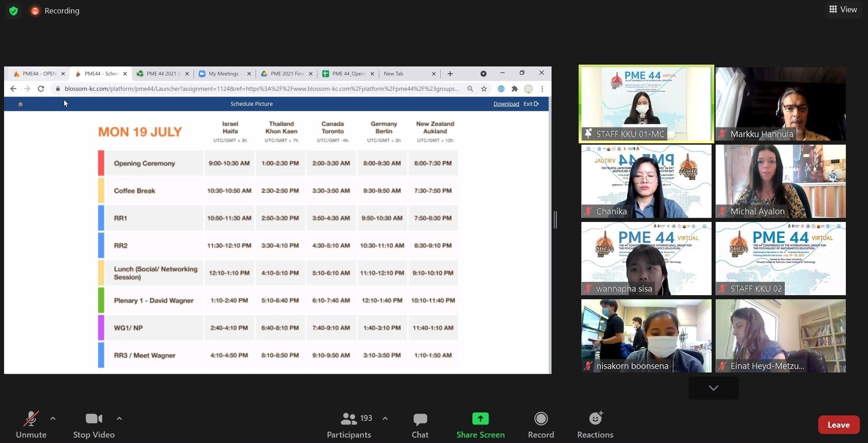Image resolution: width=868 pixels, height=443 pixels.
Task: Switch to the My Meetings tab
Action: 225,74
